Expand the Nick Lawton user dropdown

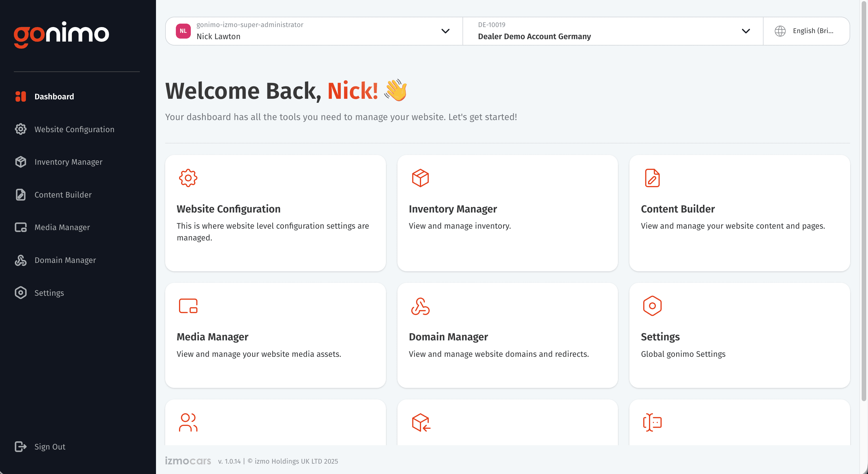pyautogui.click(x=445, y=31)
